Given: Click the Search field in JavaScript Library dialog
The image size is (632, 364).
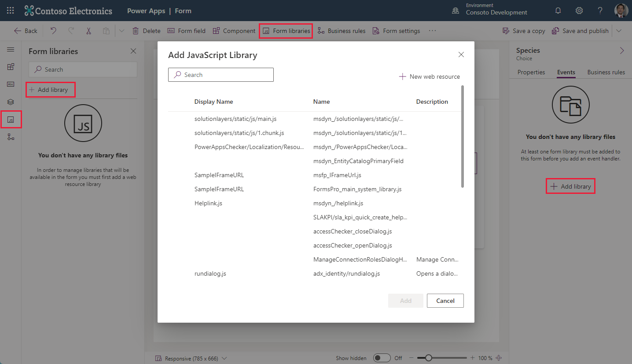Looking at the screenshot, I should click(x=221, y=75).
